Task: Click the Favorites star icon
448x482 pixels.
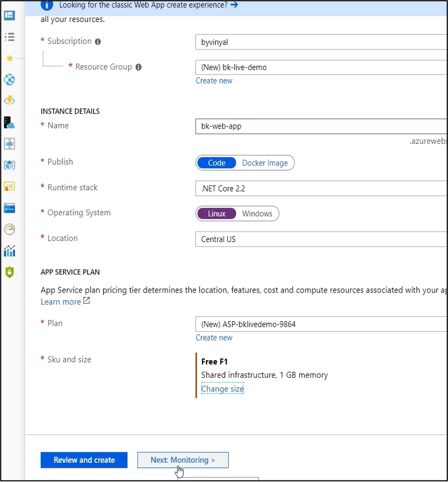Action: (x=9, y=58)
